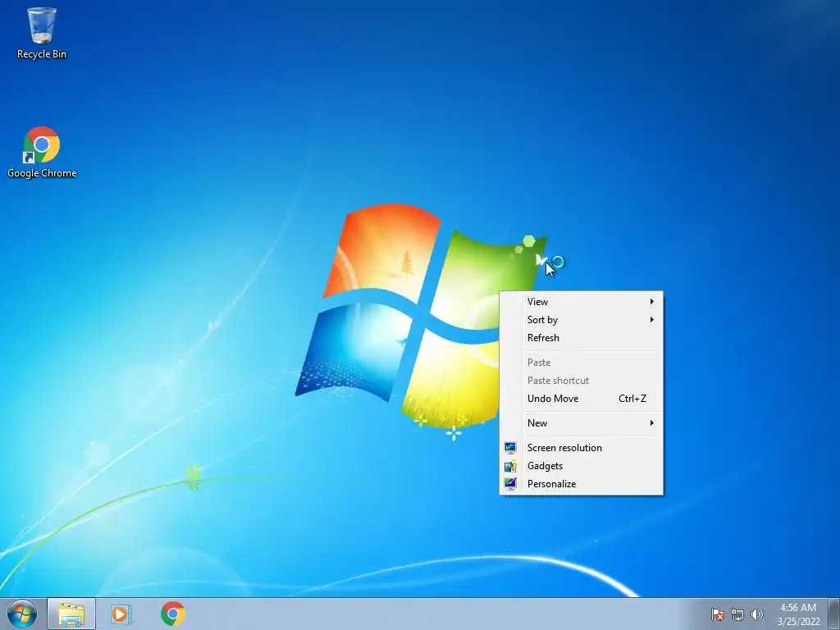Open the Windows Start menu orb

pos(21,614)
